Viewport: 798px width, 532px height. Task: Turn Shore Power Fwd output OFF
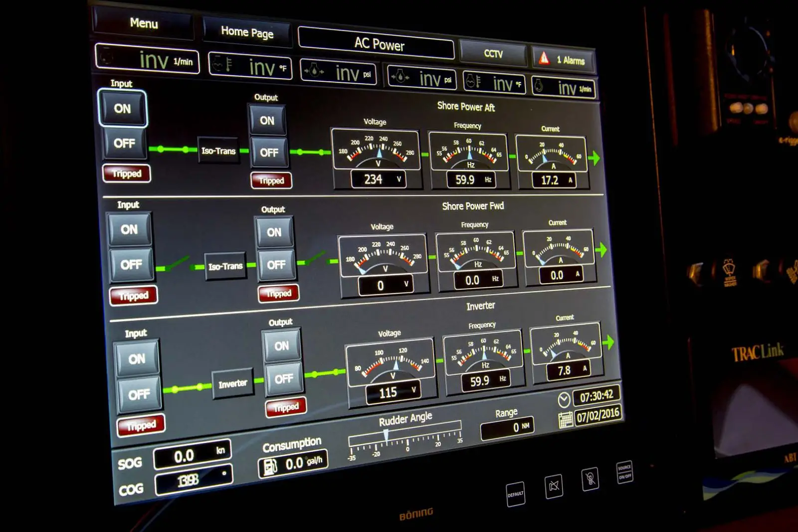pos(276,265)
